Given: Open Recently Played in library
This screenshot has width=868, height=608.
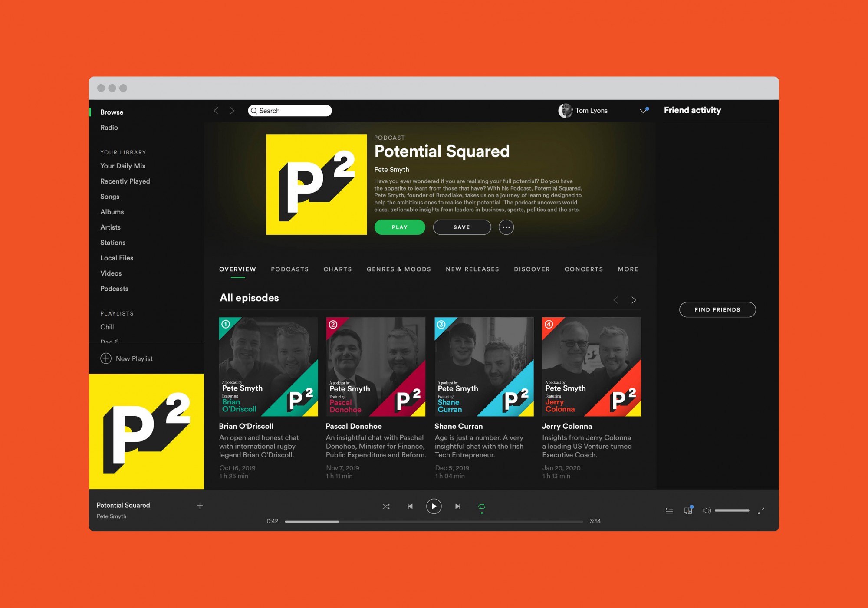Looking at the screenshot, I should click(x=125, y=181).
